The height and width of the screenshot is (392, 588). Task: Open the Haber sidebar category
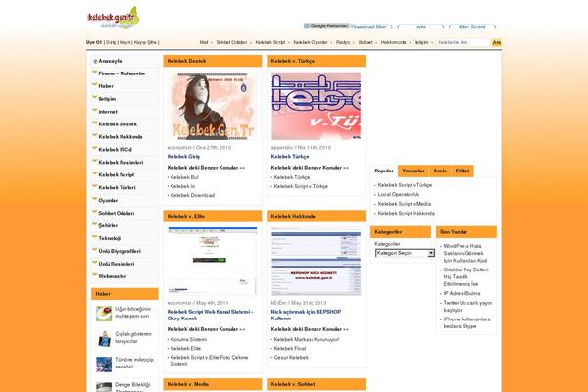click(x=106, y=86)
